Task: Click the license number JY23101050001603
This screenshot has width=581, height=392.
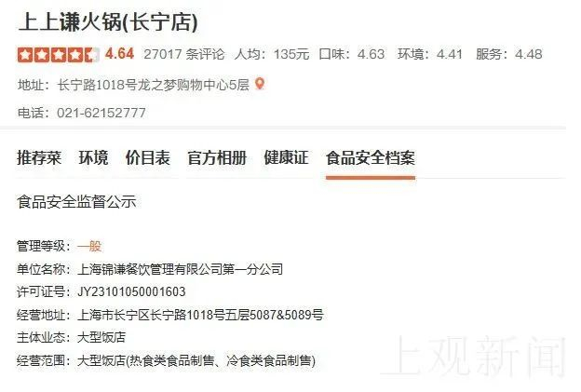Action: pos(131,291)
